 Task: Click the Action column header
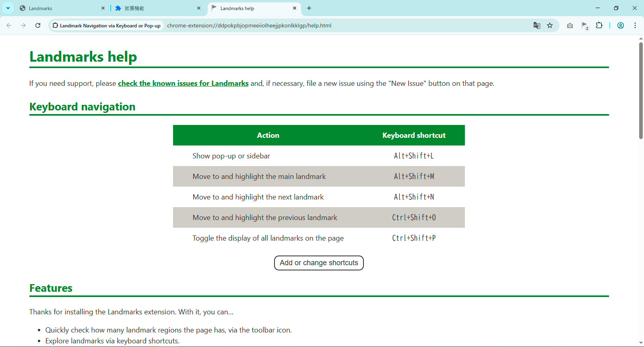pyautogui.click(x=268, y=135)
